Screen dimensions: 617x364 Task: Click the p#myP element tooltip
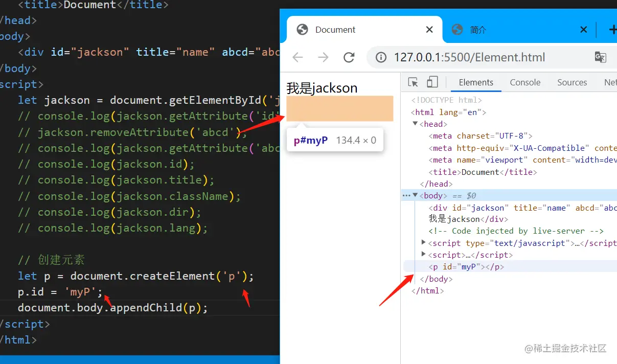pyautogui.click(x=335, y=140)
